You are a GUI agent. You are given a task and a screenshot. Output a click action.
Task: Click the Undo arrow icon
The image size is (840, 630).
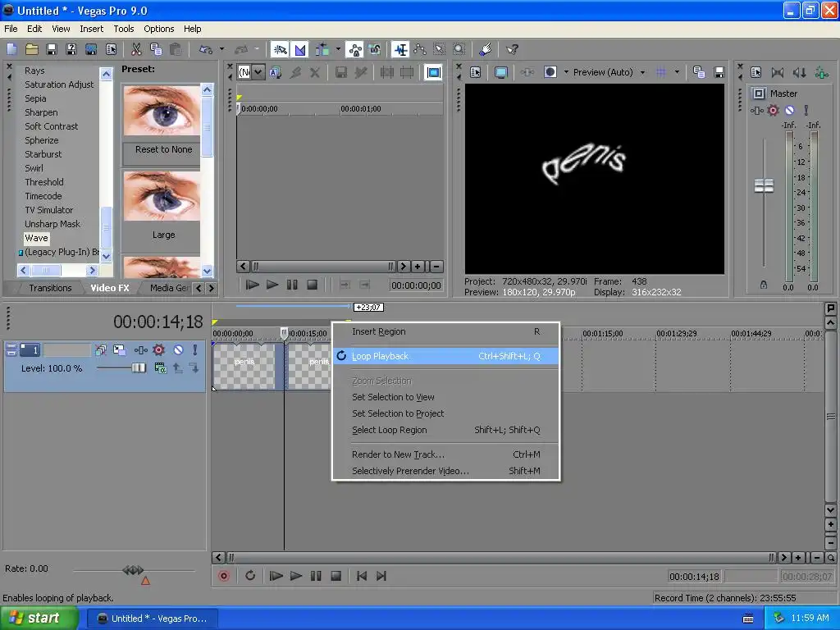(x=206, y=49)
